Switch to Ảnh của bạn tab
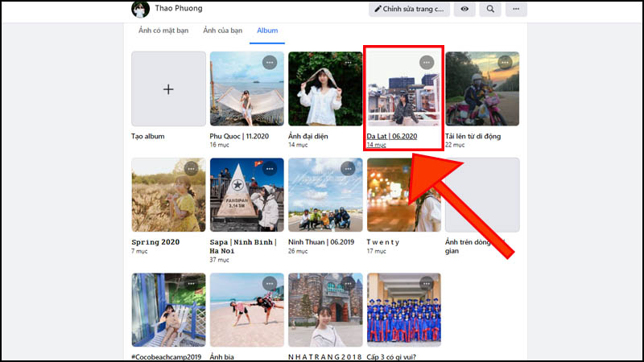 pos(223,31)
